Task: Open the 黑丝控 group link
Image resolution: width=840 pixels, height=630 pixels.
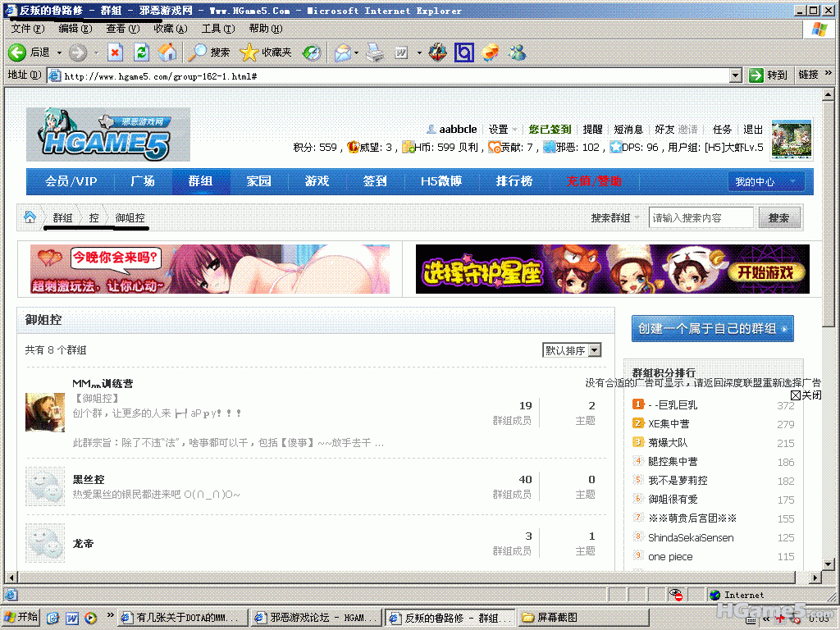Action: click(x=89, y=479)
